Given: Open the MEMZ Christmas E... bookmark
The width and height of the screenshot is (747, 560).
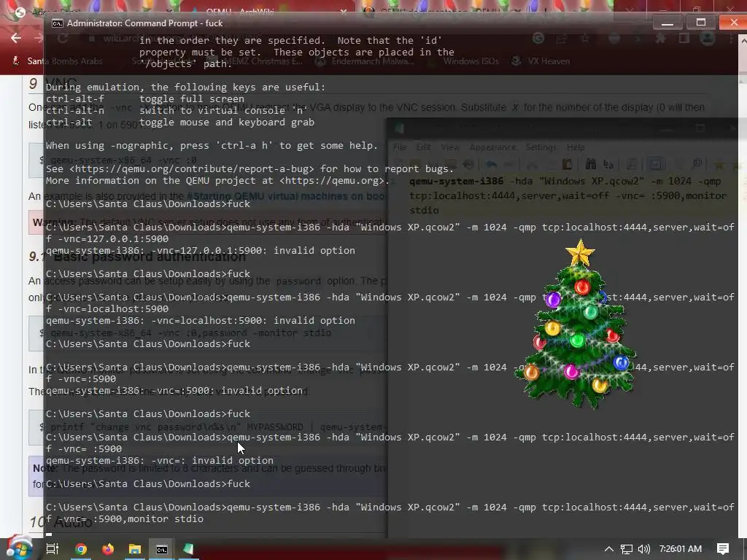Looking at the screenshot, I should click(x=258, y=61).
